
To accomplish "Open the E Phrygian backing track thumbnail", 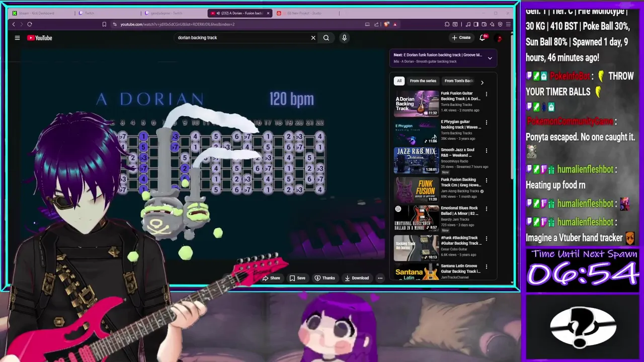I will tap(416, 132).
